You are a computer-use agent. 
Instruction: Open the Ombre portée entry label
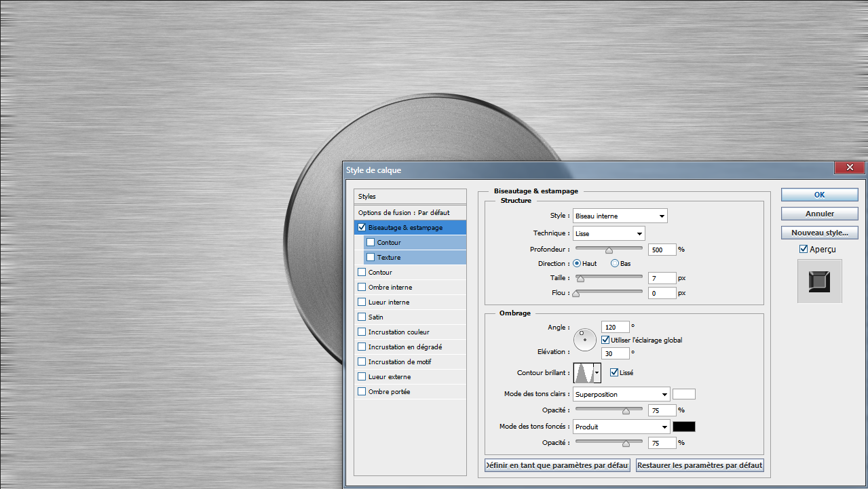[389, 392]
